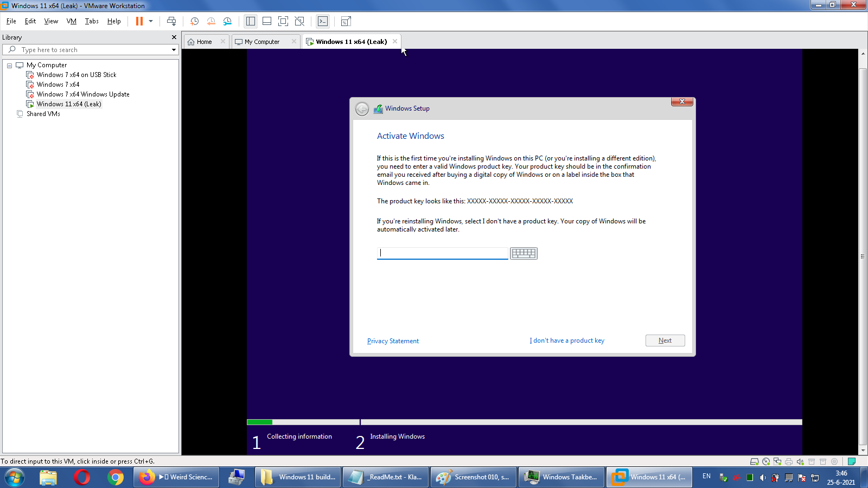Open the on-screen keyboard in Windows Setup
Screen dimensions: 868x488
tap(524, 253)
